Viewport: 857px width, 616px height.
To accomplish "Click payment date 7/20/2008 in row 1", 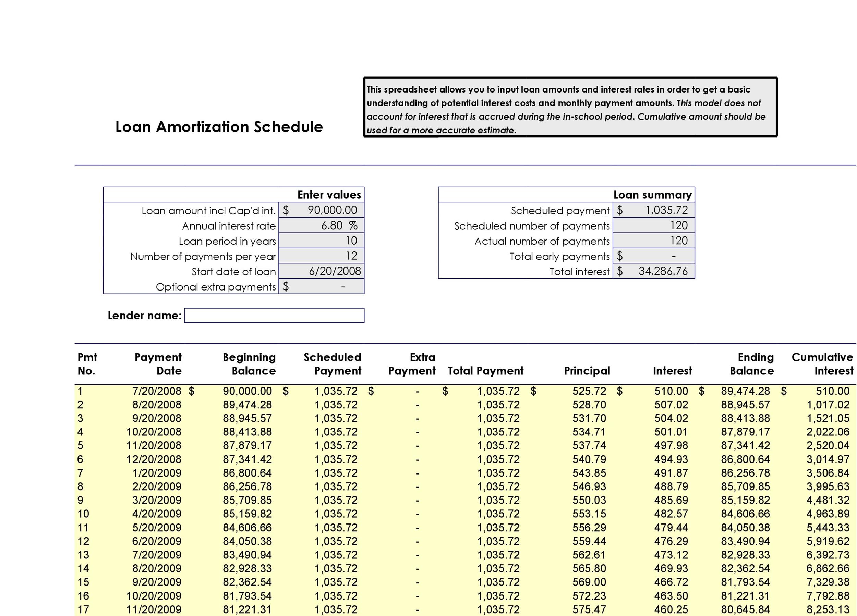I will pos(156,391).
